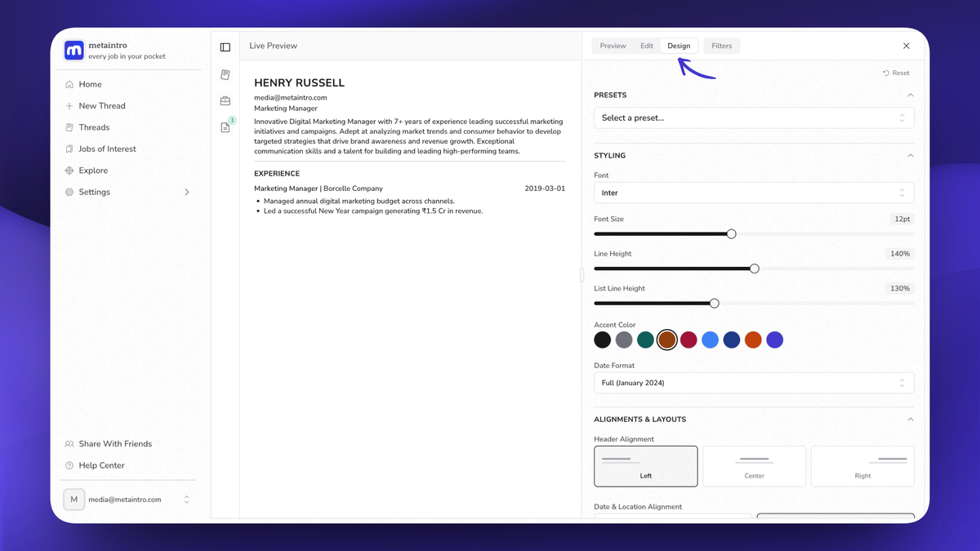Viewport: 980px width, 551px height.
Task: Collapse the Alignments & Layouts section
Action: tap(911, 420)
